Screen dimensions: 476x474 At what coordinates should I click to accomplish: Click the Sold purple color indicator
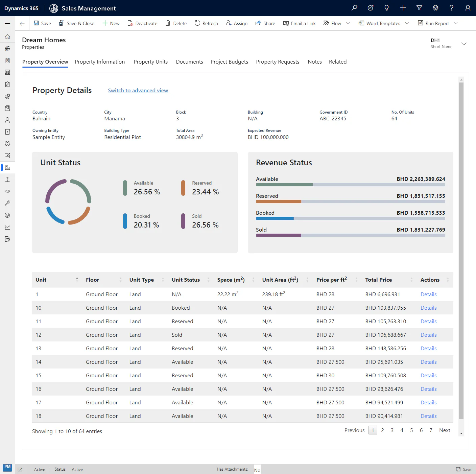point(183,221)
